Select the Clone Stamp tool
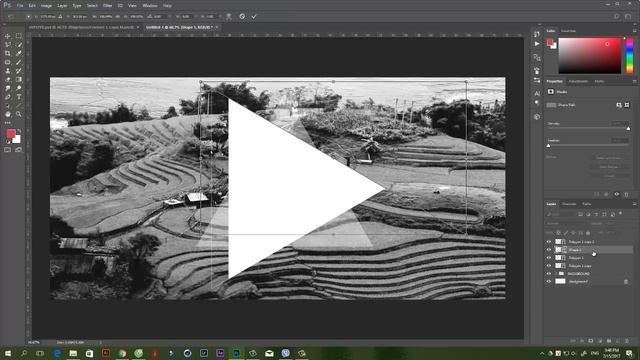Image resolution: width=640 pixels, height=360 pixels. tap(8, 71)
